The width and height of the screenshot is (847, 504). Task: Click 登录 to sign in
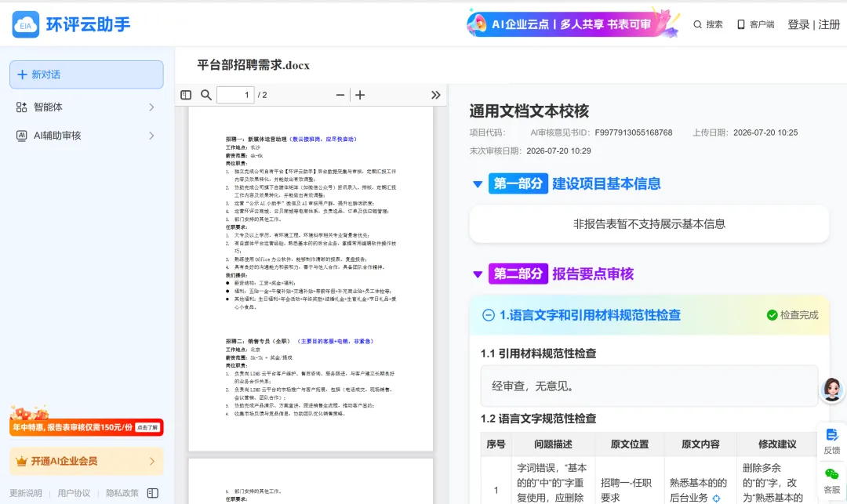798,25
